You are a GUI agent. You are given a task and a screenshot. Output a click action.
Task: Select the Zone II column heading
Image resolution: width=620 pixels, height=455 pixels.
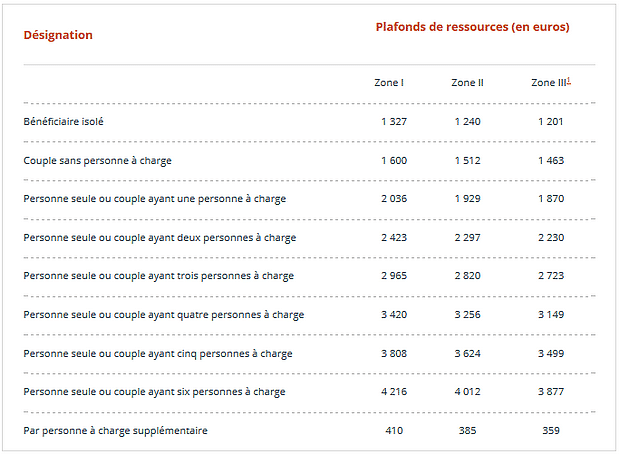click(467, 83)
